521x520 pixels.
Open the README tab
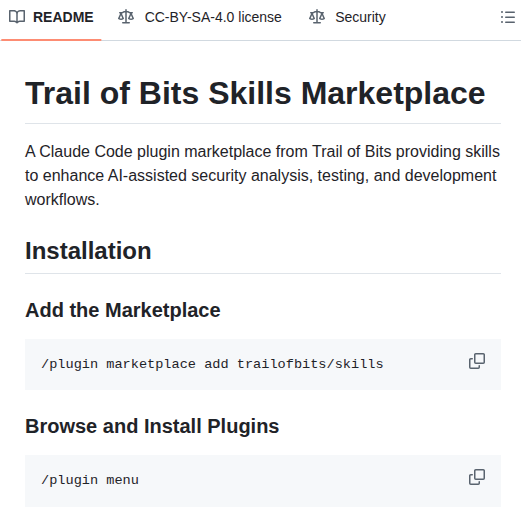click(x=51, y=17)
